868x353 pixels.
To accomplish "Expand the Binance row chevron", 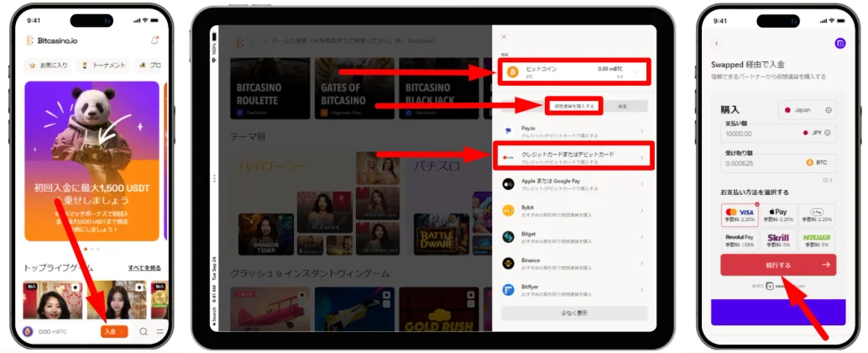I will coord(641,263).
